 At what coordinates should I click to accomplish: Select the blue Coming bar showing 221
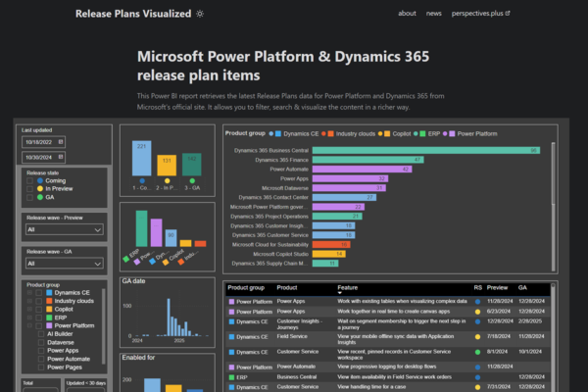(x=142, y=158)
